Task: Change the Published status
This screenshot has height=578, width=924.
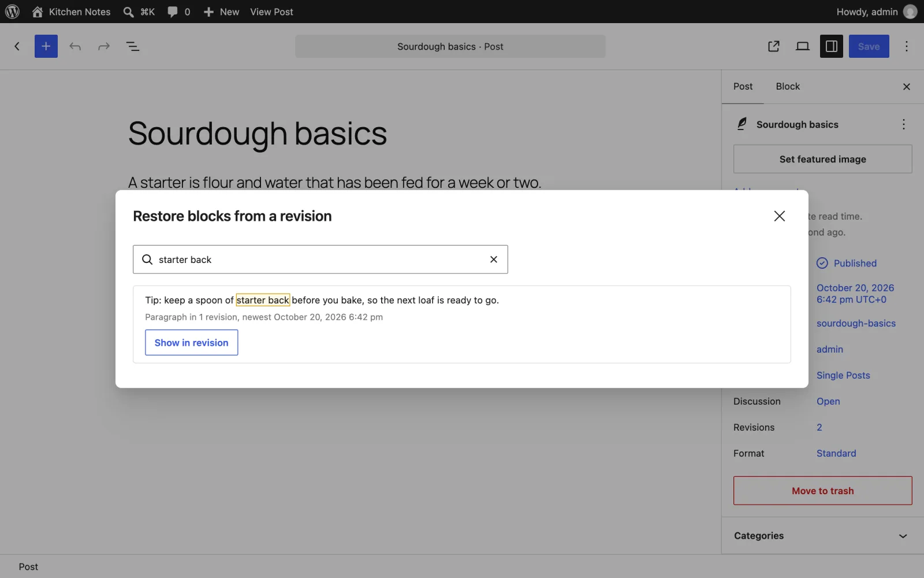Action: (847, 264)
